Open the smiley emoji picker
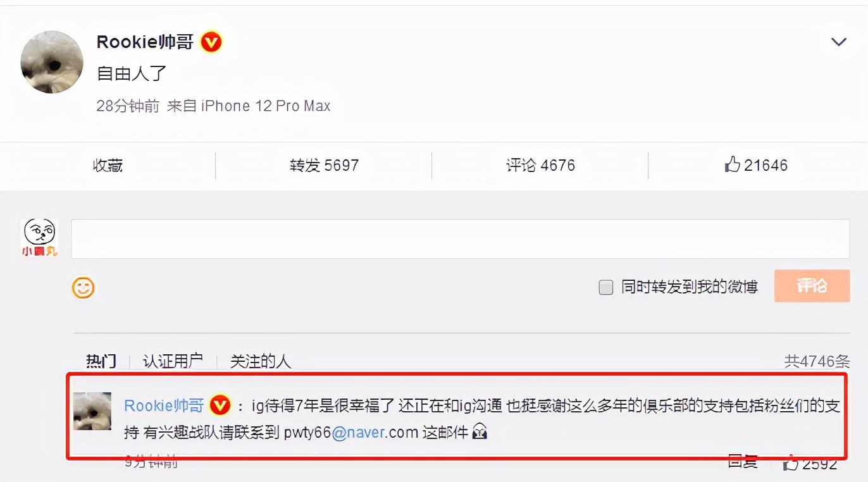 pyautogui.click(x=83, y=287)
